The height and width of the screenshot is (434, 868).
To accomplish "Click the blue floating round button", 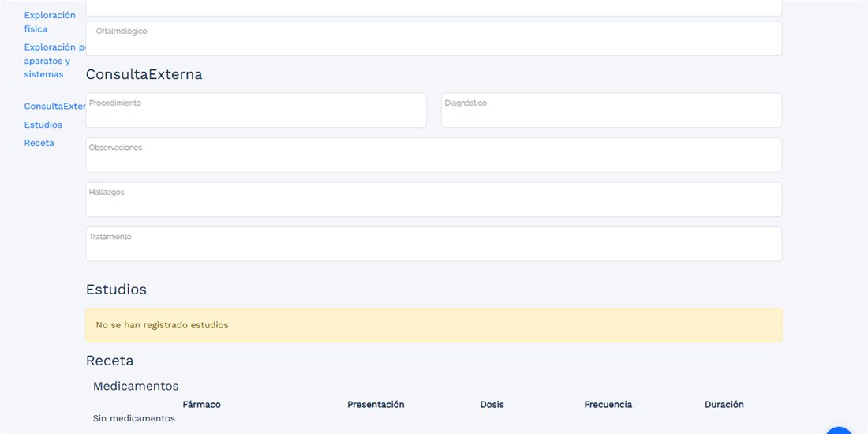I will pyautogui.click(x=840, y=431).
